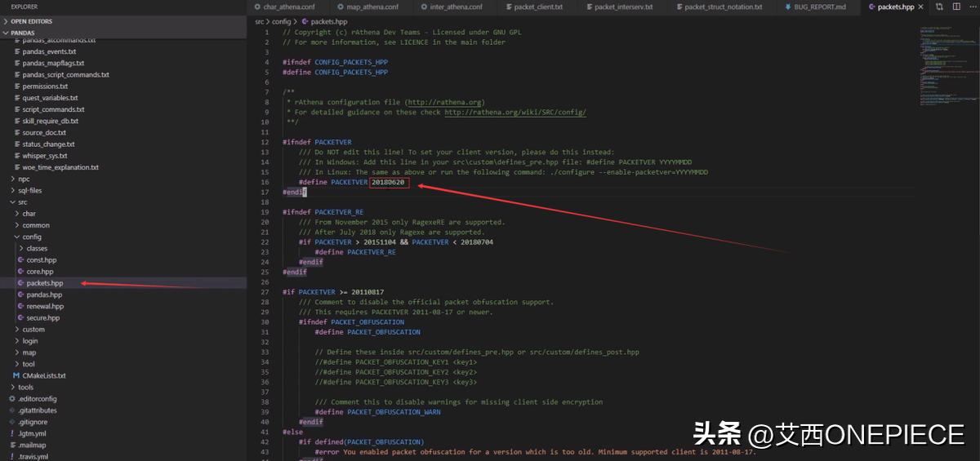The height and width of the screenshot is (461, 980).
Task: Expand the sql-files folder
Action: click(x=12, y=190)
